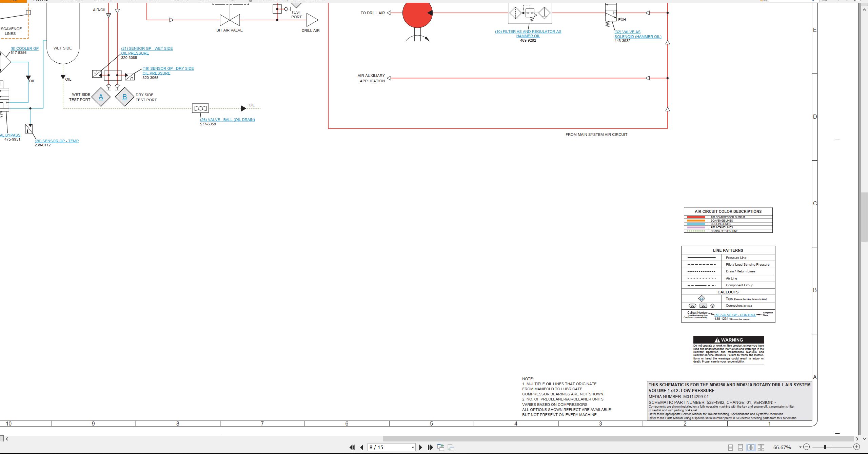
Task: Click the zoom out minus button
Action: click(807, 447)
